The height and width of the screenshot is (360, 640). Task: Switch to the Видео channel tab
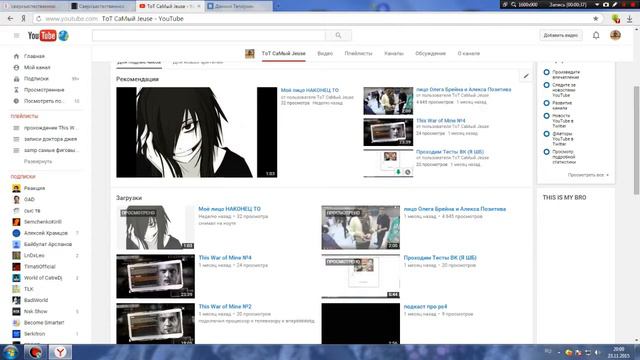[325, 53]
